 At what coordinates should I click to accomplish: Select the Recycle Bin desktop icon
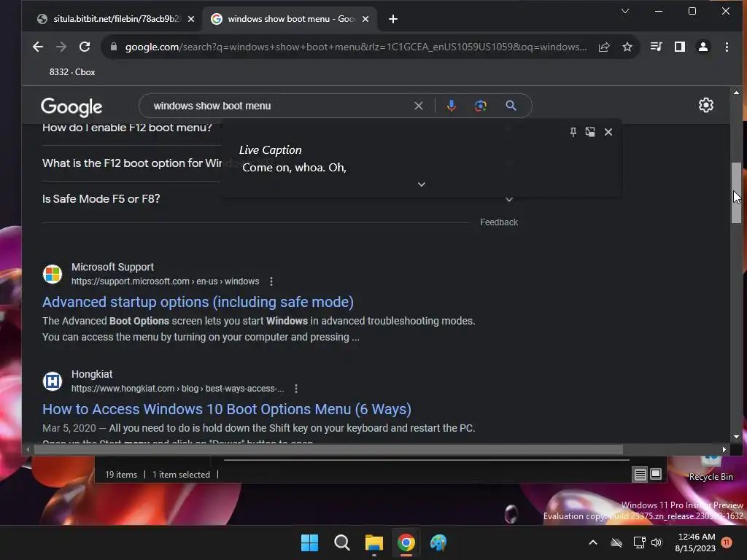pyautogui.click(x=711, y=469)
